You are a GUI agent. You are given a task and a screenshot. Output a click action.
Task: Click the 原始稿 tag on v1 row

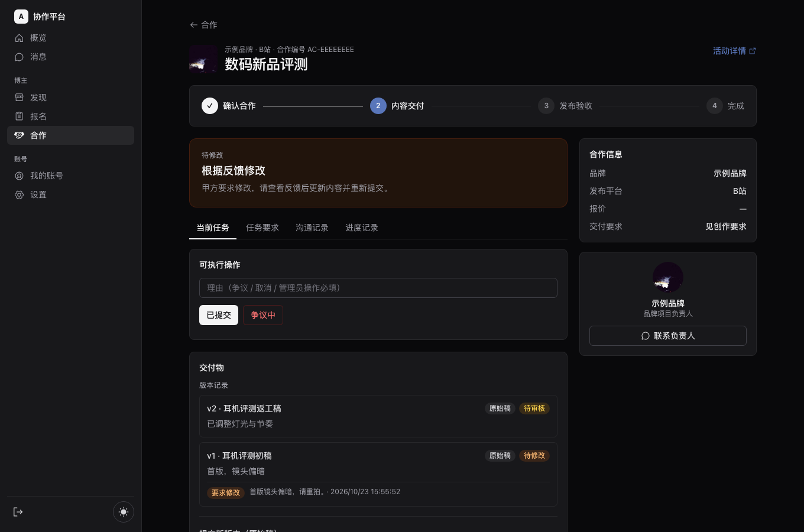click(x=500, y=456)
